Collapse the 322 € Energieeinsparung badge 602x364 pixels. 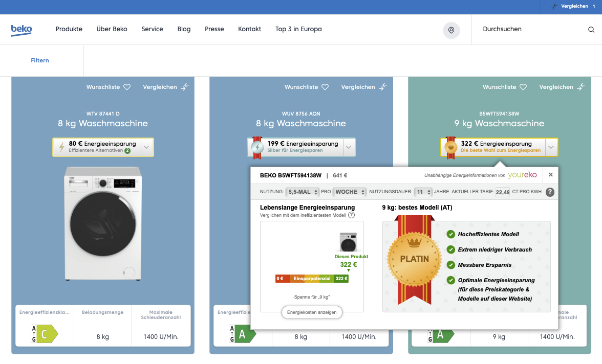[551, 147]
